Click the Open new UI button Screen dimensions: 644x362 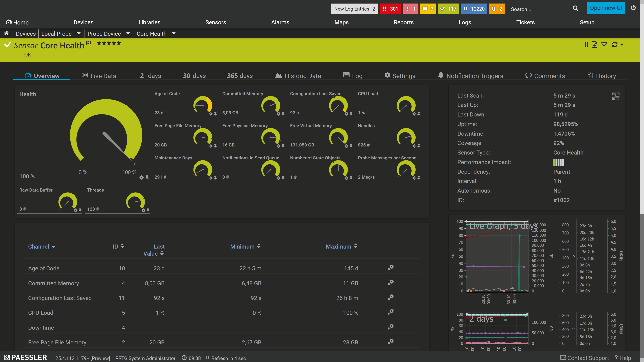(606, 8)
